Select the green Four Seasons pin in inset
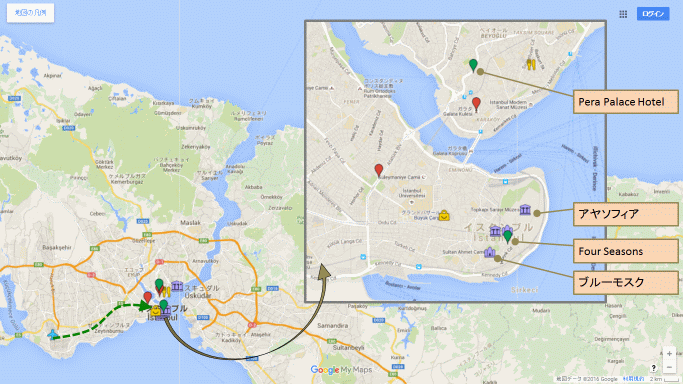 click(x=507, y=236)
